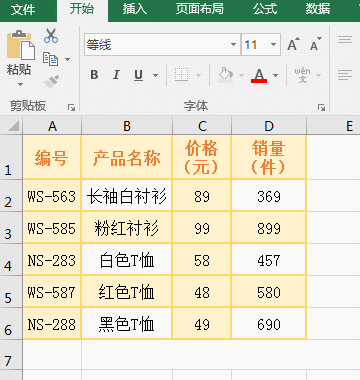Switch to the 公式 tab

pyautogui.click(x=265, y=9)
